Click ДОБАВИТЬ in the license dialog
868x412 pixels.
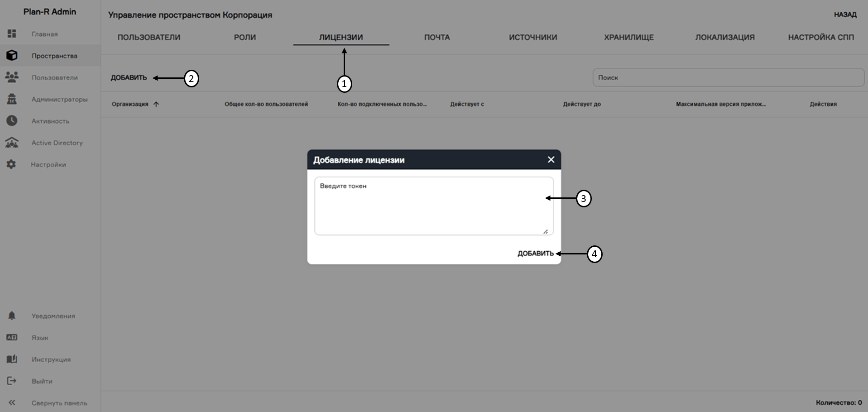click(535, 254)
